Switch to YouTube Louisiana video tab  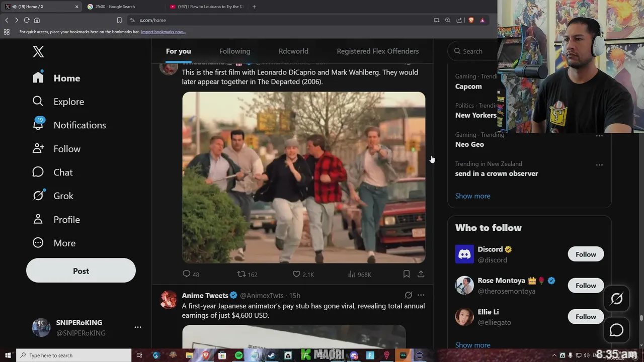point(207,7)
